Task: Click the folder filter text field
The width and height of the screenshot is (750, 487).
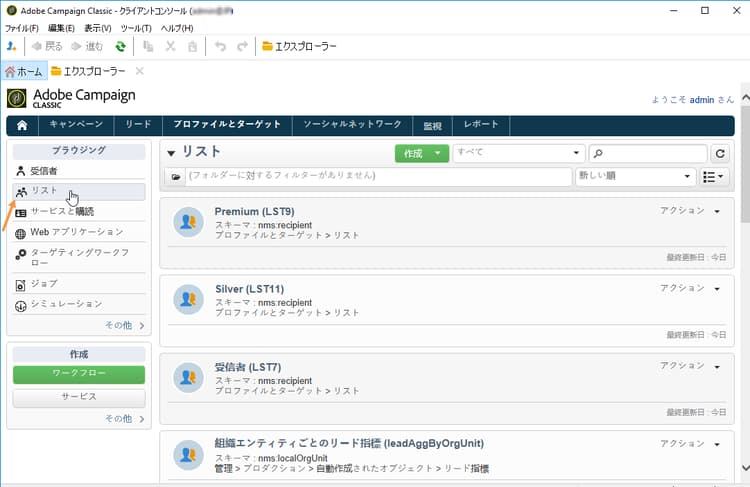Action: point(378,176)
